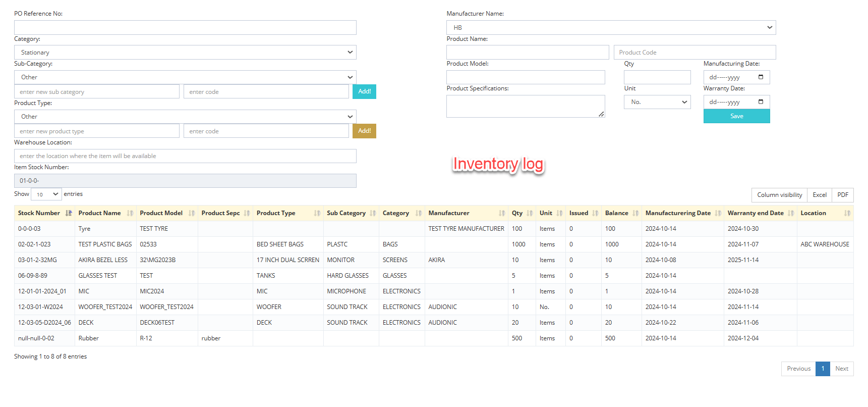Viewport: 868px width, 407px height.
Task: Expand the Category dropdown showing Stationary
Action: click(185, 53)
